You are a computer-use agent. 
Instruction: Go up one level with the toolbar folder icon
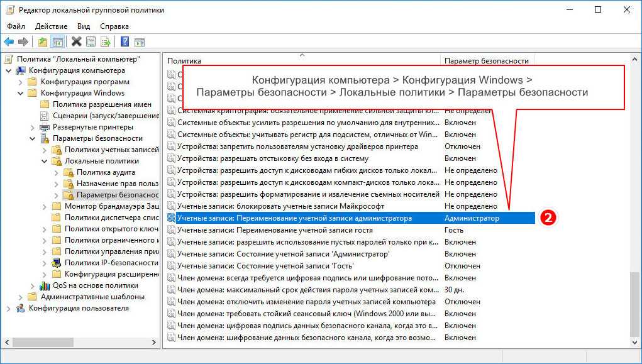[x=42, y=41]
